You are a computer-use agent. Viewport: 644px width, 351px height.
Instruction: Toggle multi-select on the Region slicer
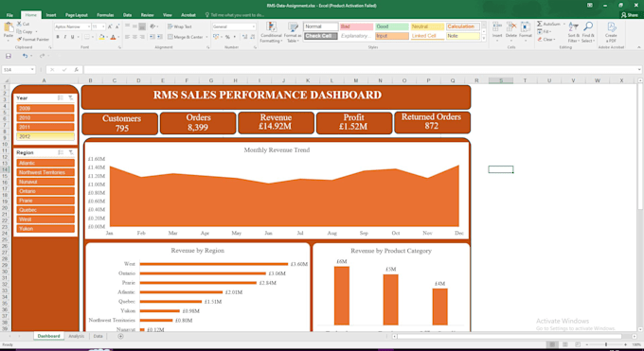click(x=61, y=152)
